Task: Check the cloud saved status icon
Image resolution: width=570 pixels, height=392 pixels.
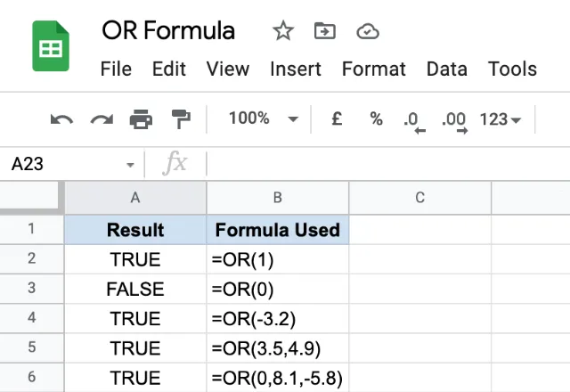Action: [368, 32]
